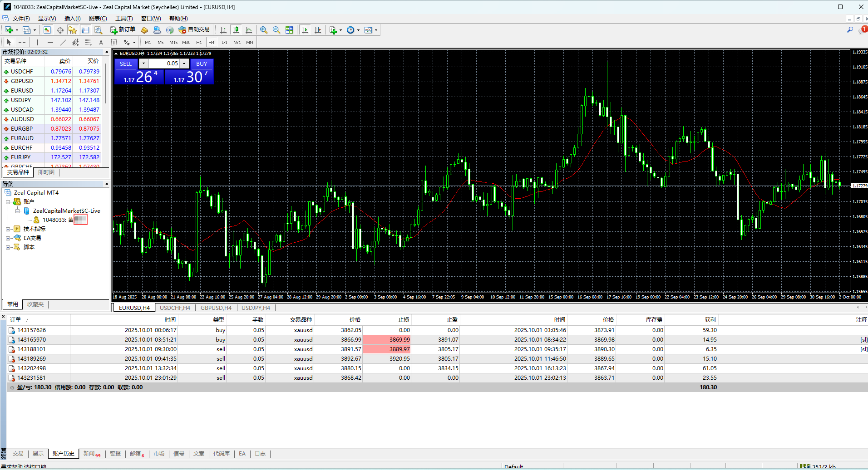Image resolution: width=868 pixels, height=470 pixels.
Task: Open the 图表(C) menu
Action: pos(98,19)
